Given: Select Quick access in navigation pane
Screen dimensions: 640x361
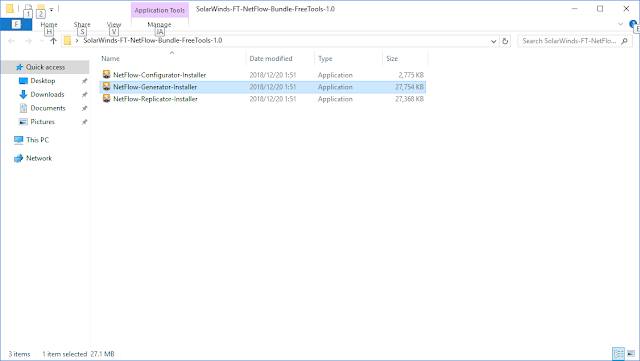Looking at the screenshot, I should point(45,67).
